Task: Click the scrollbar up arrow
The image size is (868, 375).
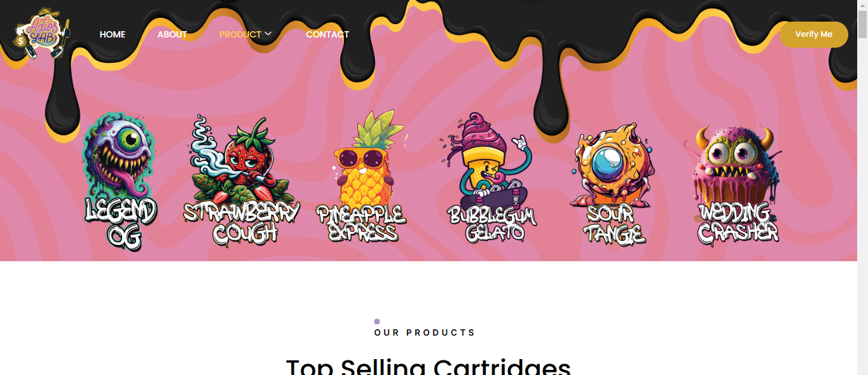Action: pyautogui.click(x=862, y=5)
